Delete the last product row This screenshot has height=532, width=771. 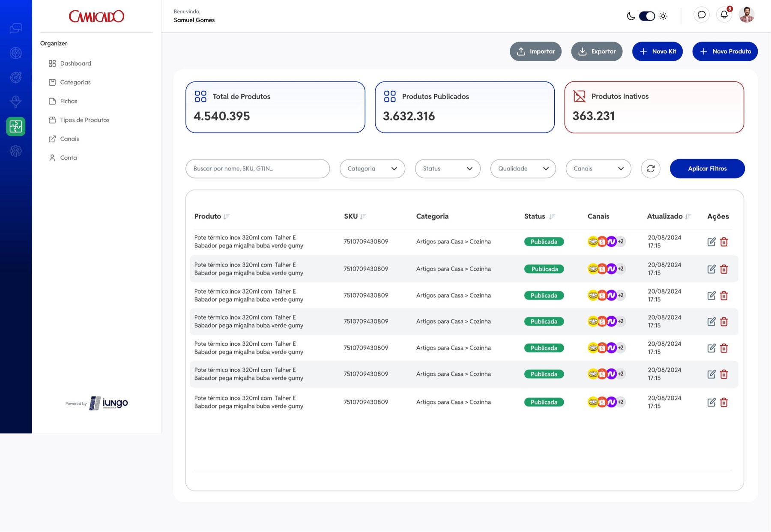(724, 402)
